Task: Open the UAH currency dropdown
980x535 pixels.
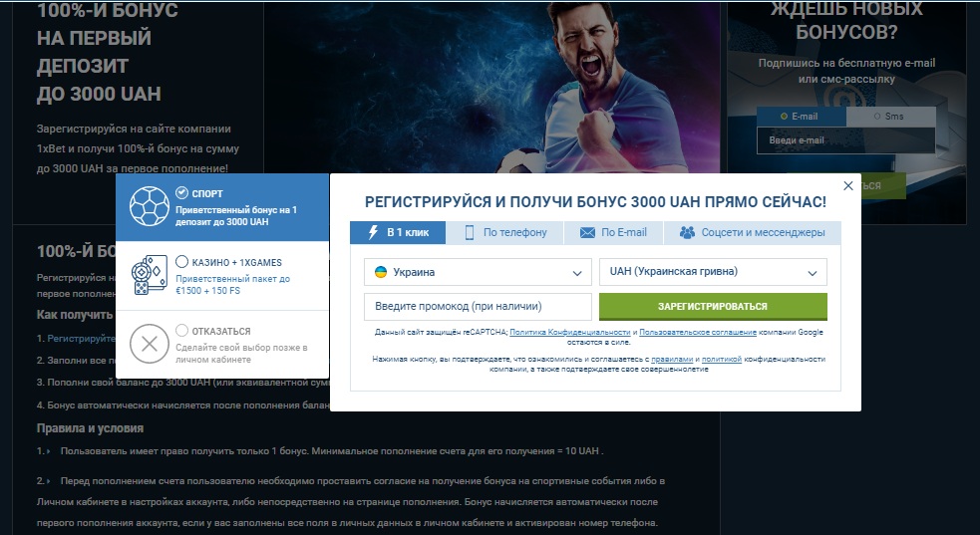Action: [x=713, y=272]
